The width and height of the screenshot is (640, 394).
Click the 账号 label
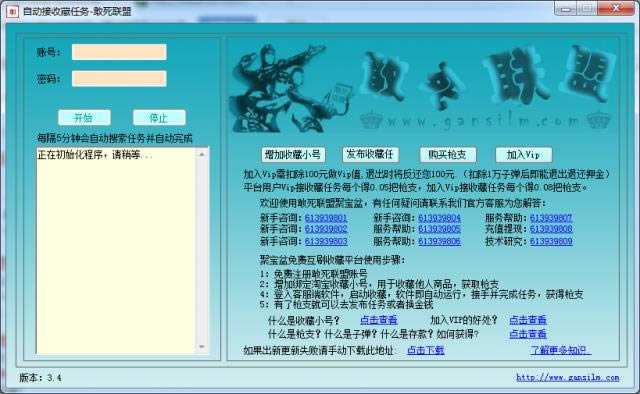(48, 52)
